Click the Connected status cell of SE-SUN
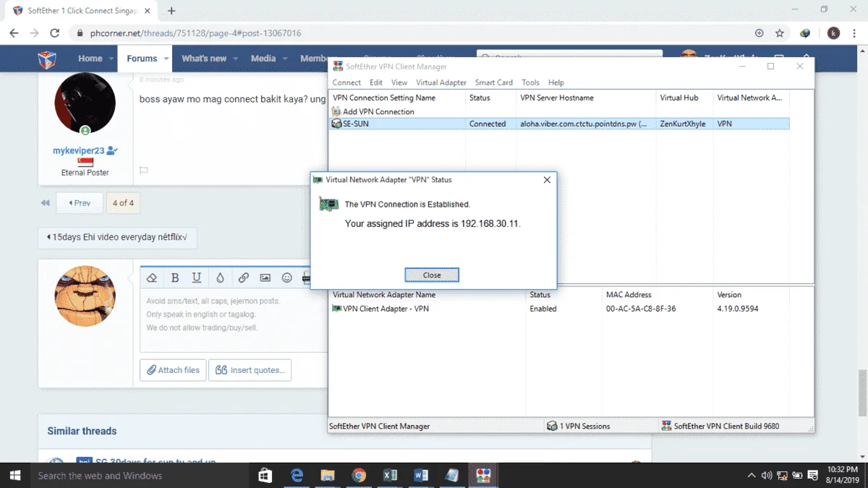Image resolution: width=868 pixels, height=488 pixels. tap(488, 124)
